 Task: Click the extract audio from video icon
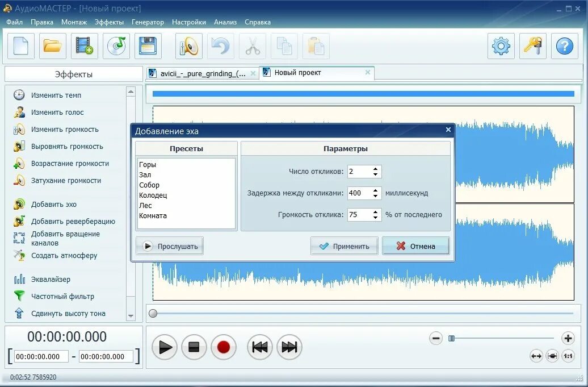pyautogui.click(x=85, y=46)
